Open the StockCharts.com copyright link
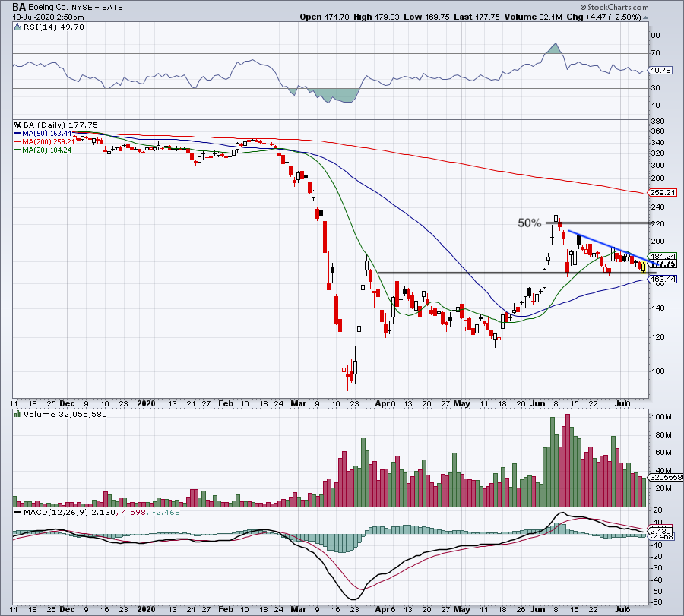 click(x=614, y=7)
